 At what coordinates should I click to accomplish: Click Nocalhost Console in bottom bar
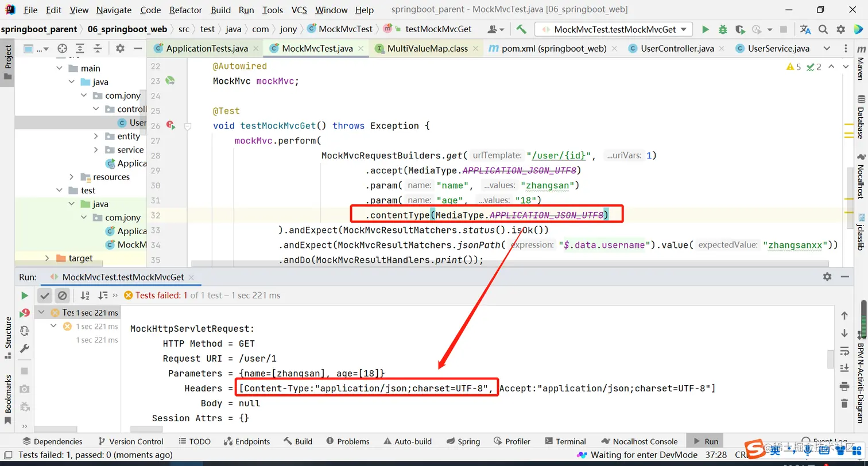(x=639, y=441)
